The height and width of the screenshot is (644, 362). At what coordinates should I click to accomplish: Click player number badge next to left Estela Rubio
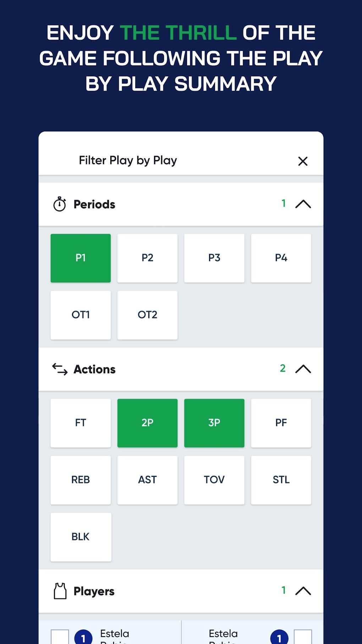coord(83,636)
